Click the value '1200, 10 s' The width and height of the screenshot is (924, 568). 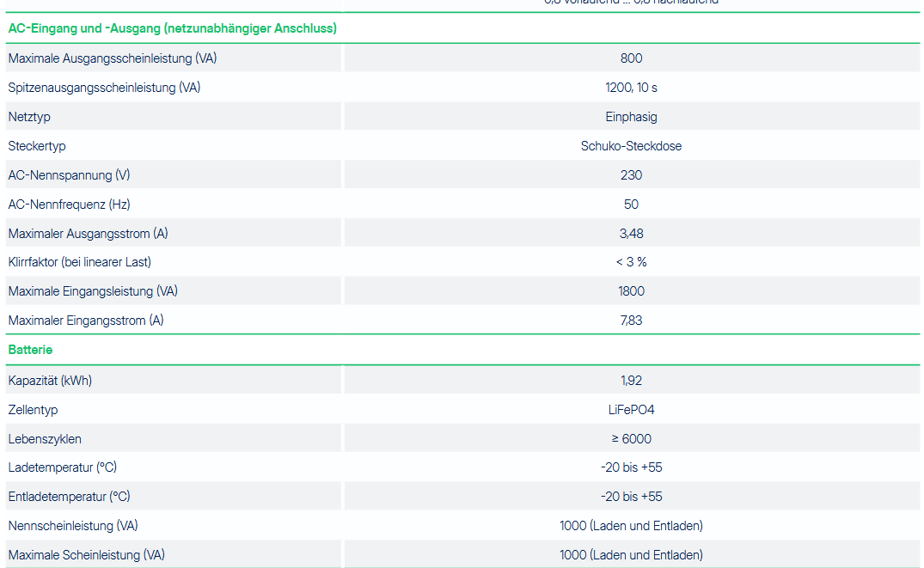(x=631, y=88)
